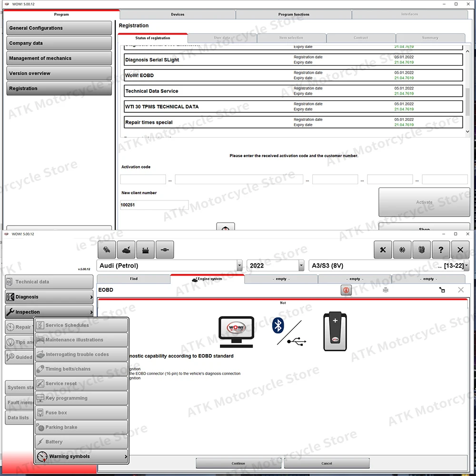Viewport: 476px width, 476px height.
Task: Open the Technical data sidebar button
Action: tap(49, 282)
